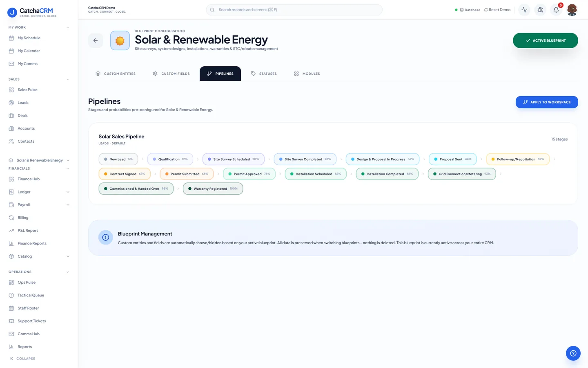Screen dimensions: 588x368
Task: Select the Warranty Registered stage chip
Action: pyautogui.click(x=213, y=188)
